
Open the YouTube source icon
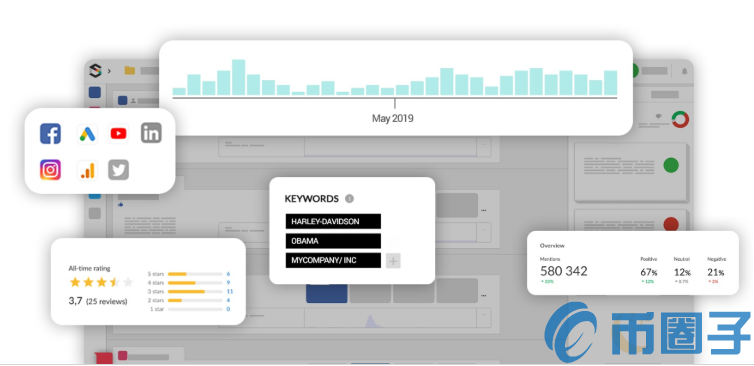pyautogui.click(x=118, y=134)
